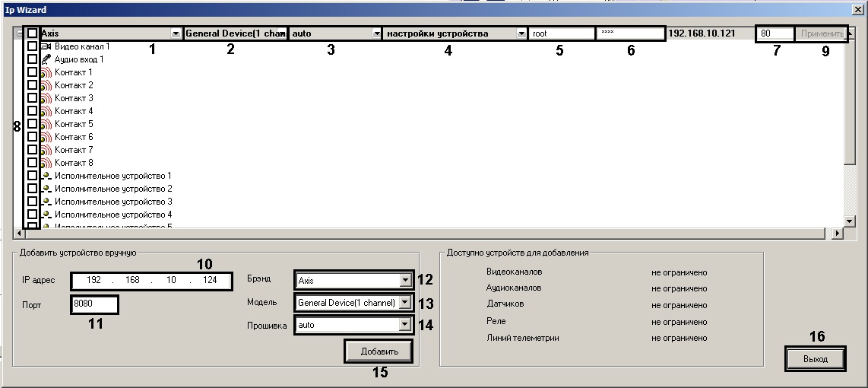Click the horizontal scrollbar under device list
Image resolution: width=868 pixels, height=388 pixels.
[x=426, y=234]
